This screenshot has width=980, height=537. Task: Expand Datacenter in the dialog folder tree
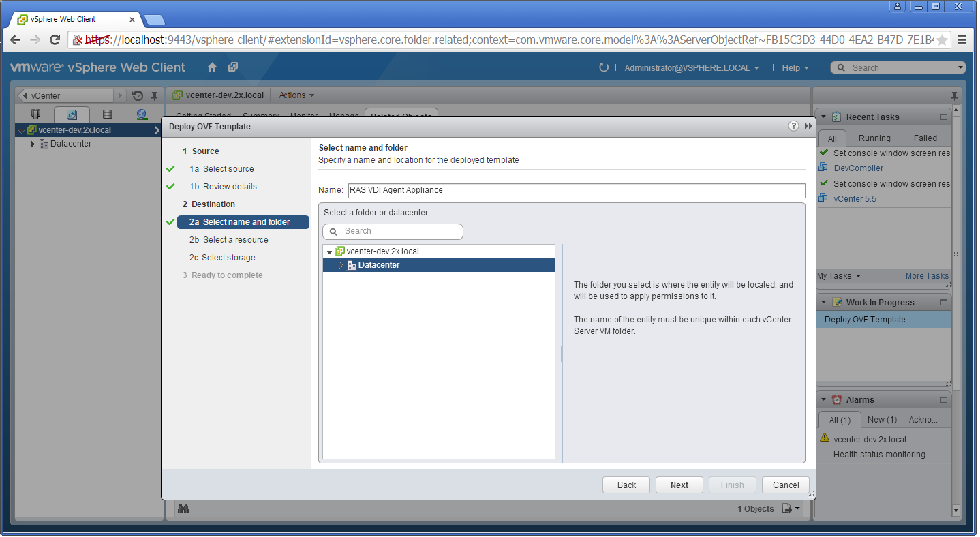341,265
